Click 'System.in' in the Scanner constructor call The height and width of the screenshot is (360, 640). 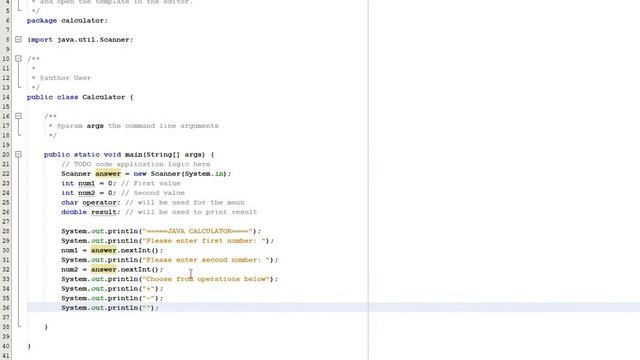[204, 173]
